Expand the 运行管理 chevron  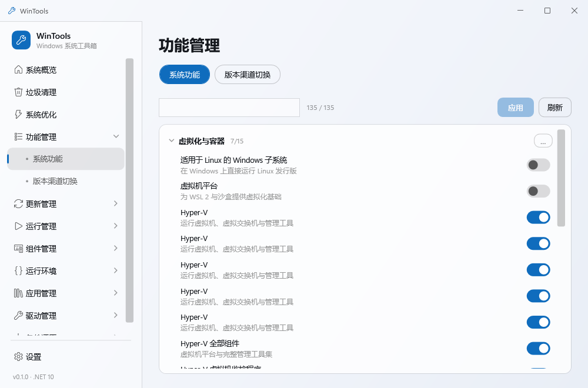tap(116, 226)
